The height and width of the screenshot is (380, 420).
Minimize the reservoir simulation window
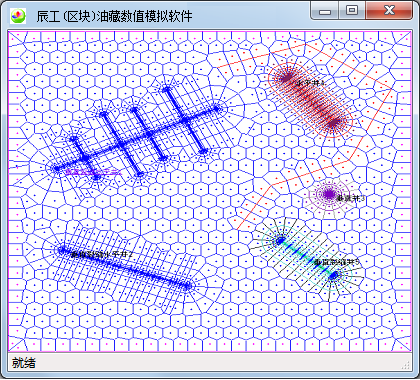(x=325, y=10)
